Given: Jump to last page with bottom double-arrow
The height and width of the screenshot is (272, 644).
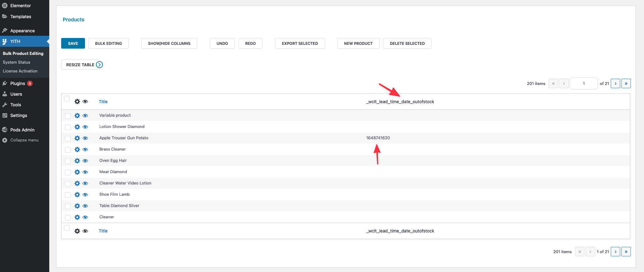Looking at the screenshot, I should pyautogui.click(x=626, y=252).
